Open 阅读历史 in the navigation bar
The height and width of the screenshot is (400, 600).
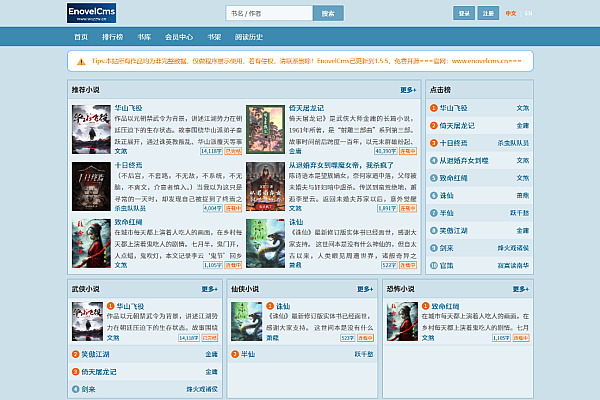(x=249, y=37)
